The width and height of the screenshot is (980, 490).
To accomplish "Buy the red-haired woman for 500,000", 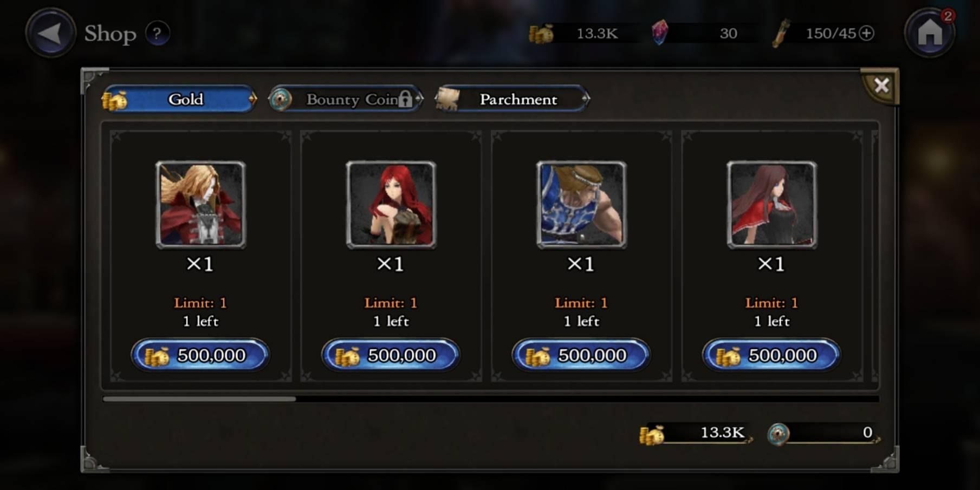I will click(x=391, y=355).
